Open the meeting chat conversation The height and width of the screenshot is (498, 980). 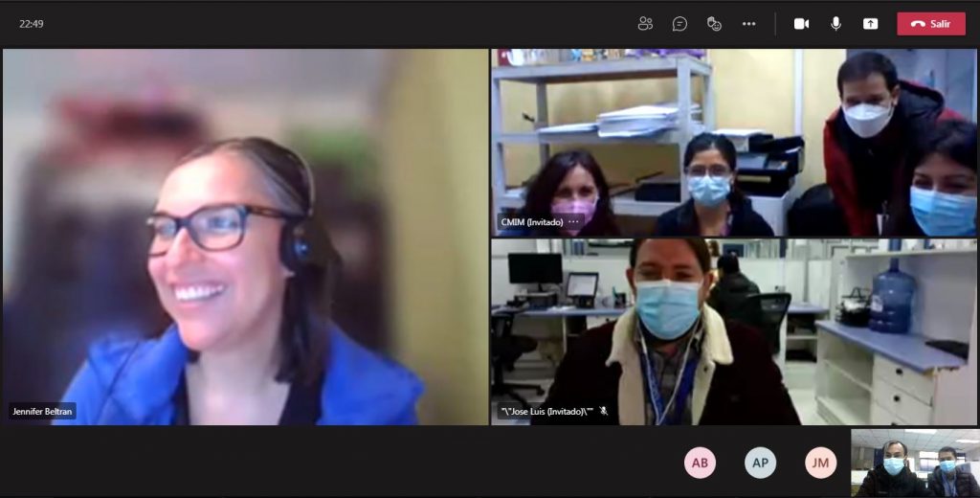tap(679, 24)
